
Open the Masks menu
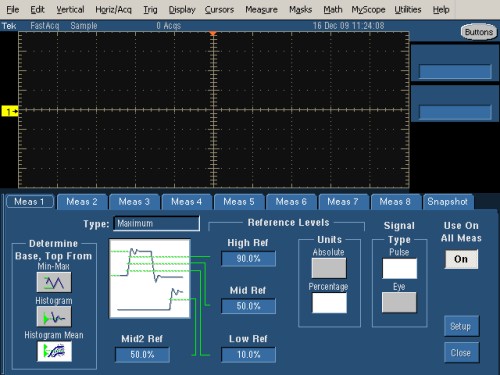pyautogui.click(x=300, y=10)
